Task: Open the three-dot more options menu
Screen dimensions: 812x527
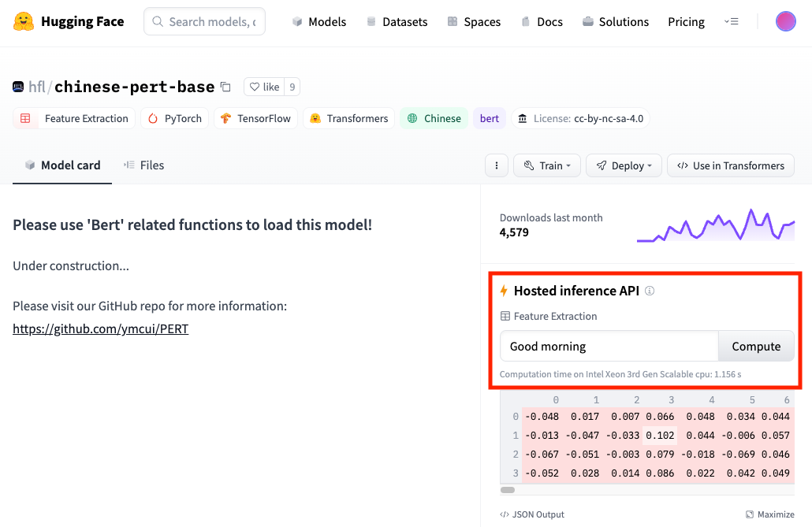Action: (496, 165)
